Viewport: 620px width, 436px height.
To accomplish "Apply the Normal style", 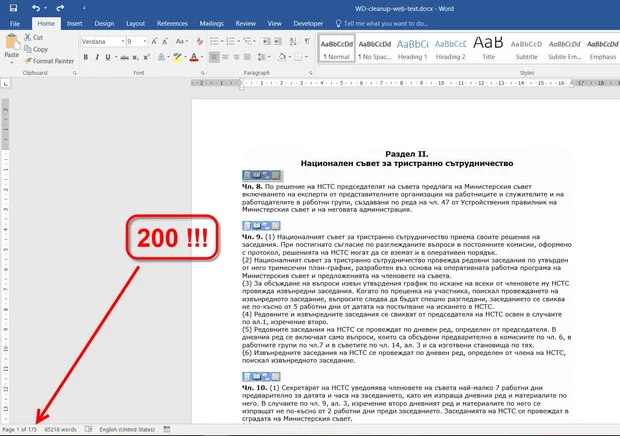I will (x=336, y=49).
